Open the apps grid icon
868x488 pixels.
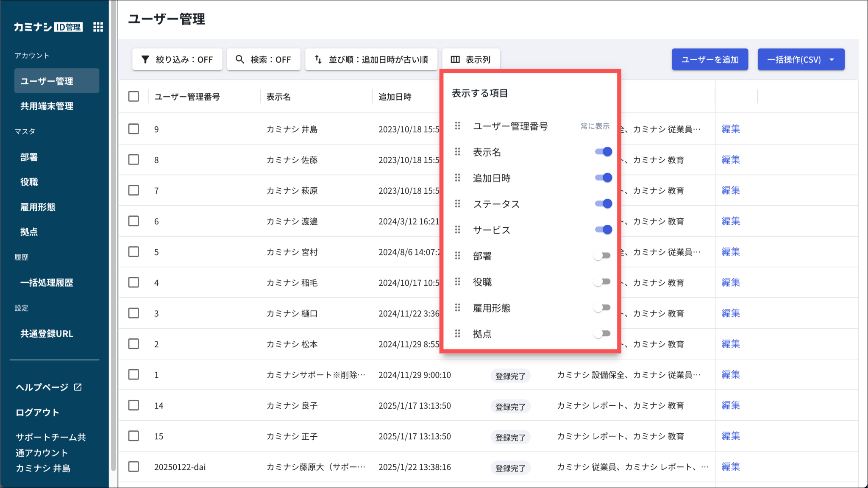pos(98,27)
